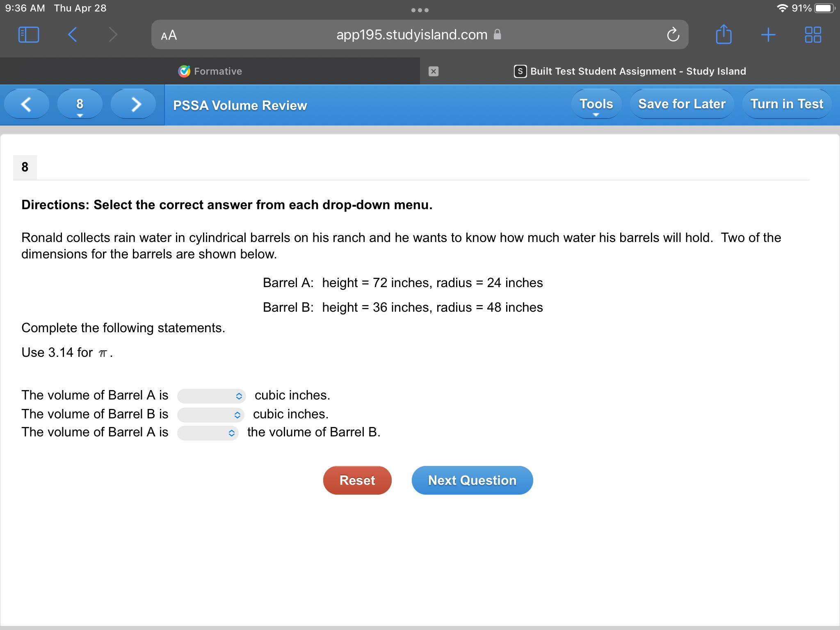This screenshot has width=840, height=630.
Task: Tap the reload page icon
Action: coord(673,35)
